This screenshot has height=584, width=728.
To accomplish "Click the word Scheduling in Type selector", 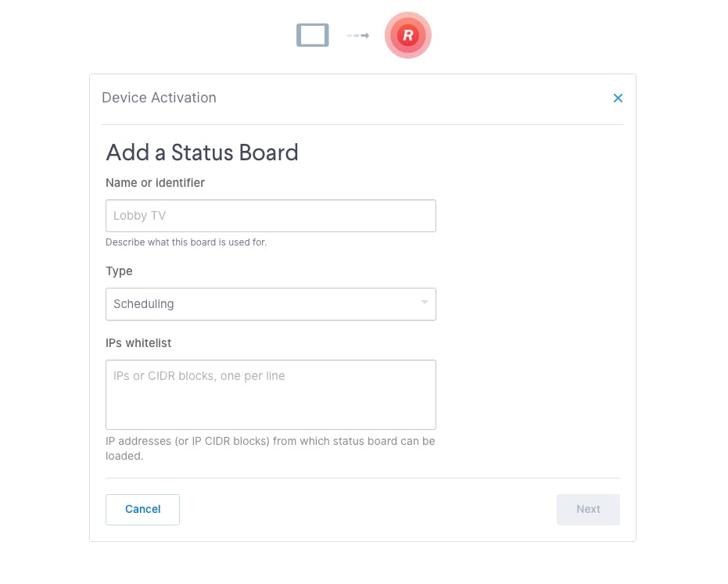I will tap(143, 304).
